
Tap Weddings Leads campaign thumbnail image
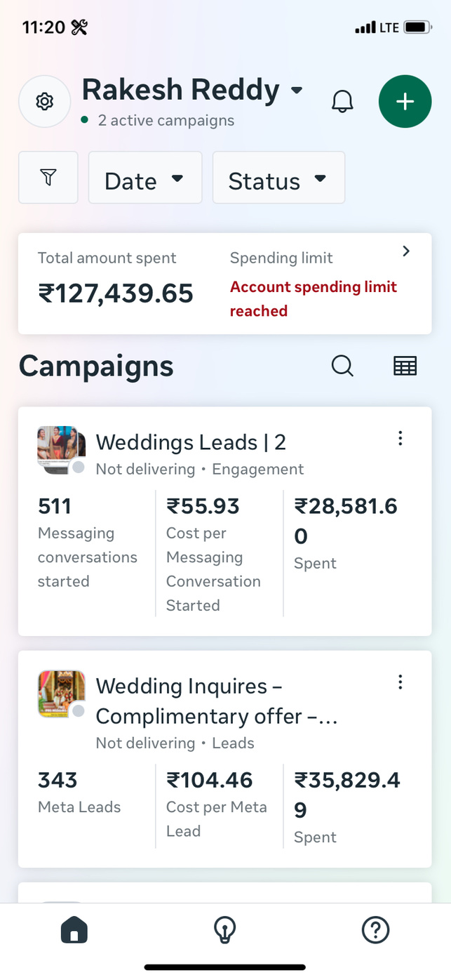click(x=60, y=445)
